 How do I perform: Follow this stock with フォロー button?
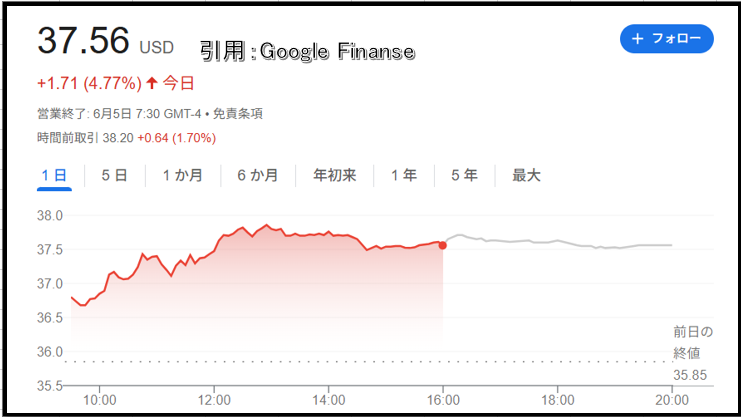click(667, 39)
